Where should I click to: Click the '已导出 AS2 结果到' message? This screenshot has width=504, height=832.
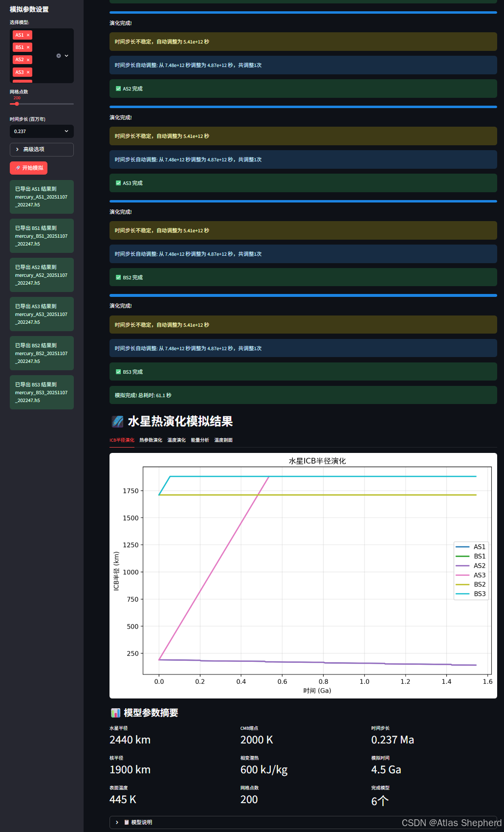tap(42, 275)
